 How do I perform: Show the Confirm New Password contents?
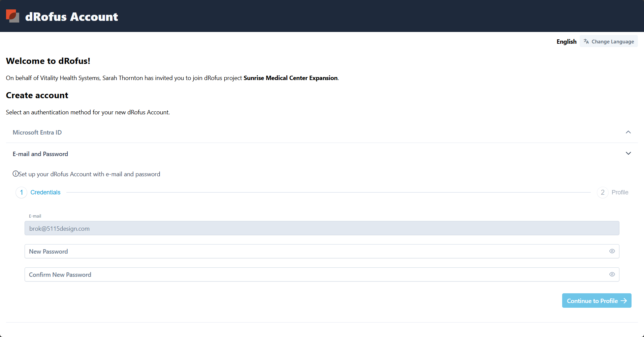coord(612,274)
